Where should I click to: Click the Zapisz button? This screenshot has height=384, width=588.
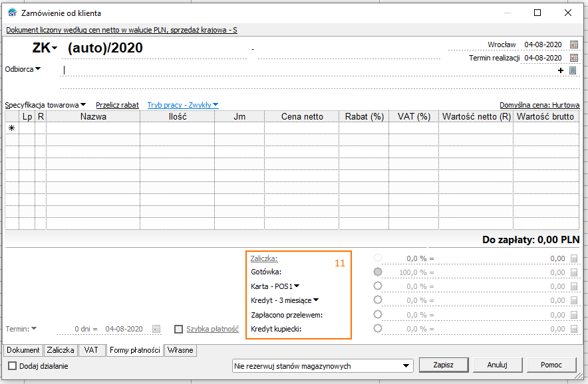[442, 365]
